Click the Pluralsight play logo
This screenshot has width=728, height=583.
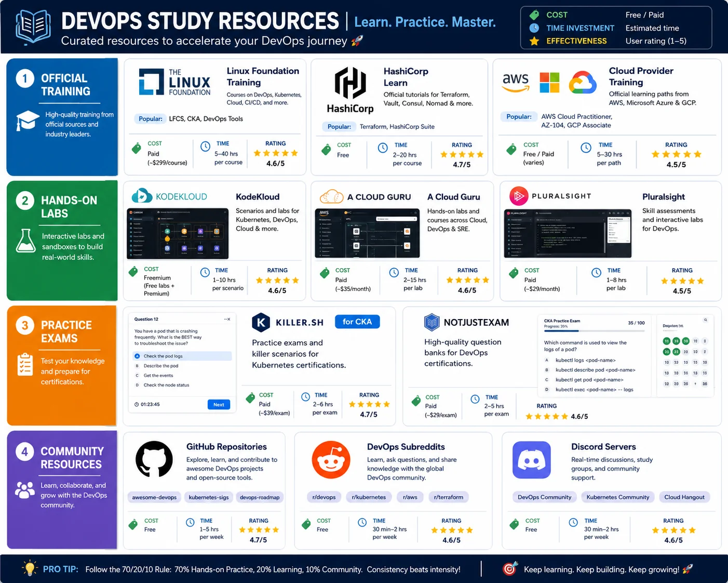point(518,196)
